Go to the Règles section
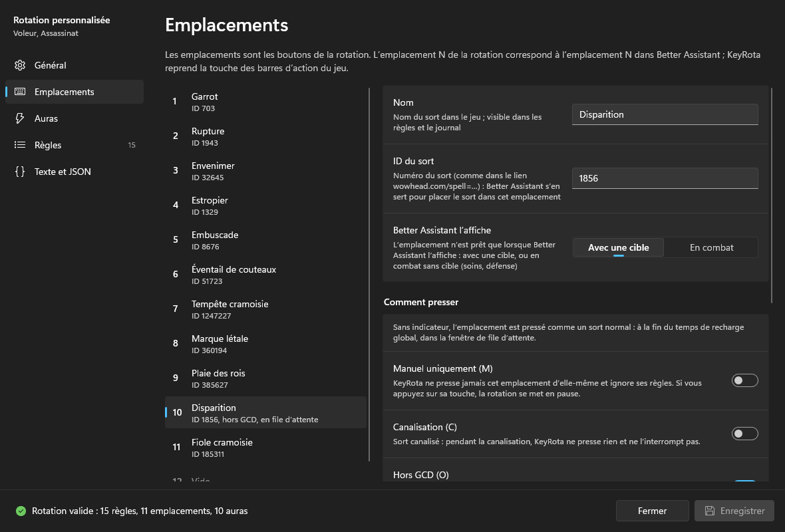The image size is (785, 532). (75, 145)
